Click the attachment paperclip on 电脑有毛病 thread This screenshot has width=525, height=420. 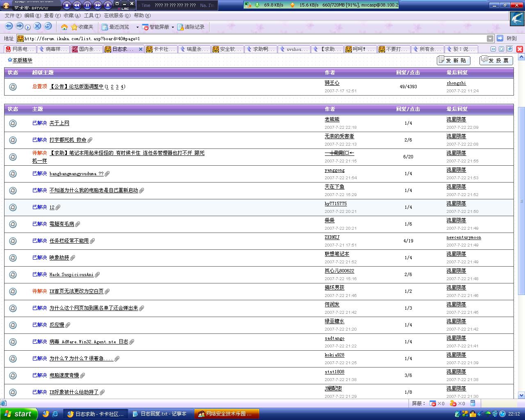click(78, 224)
